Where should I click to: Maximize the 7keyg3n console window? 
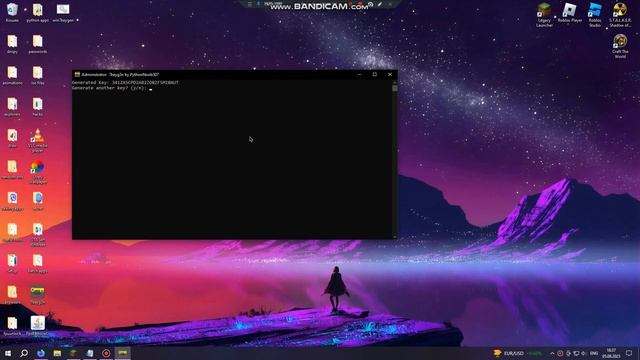pyautogui.click(x=375, y=75)
